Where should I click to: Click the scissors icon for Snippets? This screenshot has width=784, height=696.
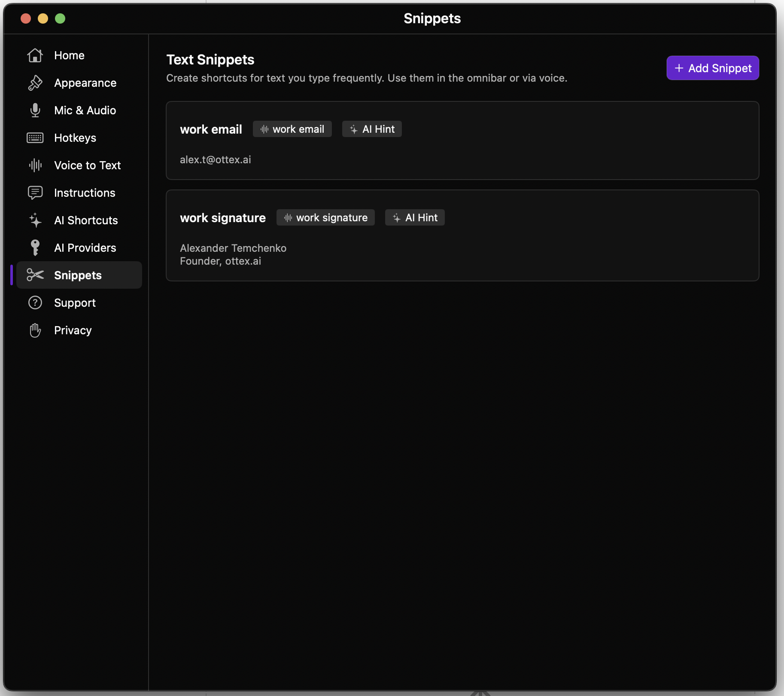click(x=35, y=275)
